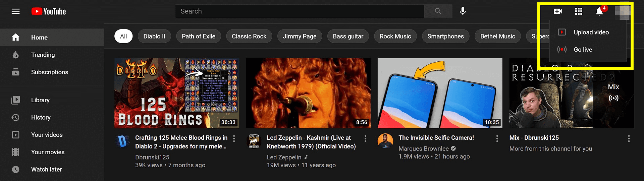The height and width of the screenshot is (181, 644).
Task: Click the search magnifier button
Action: (x=438, y=11)
